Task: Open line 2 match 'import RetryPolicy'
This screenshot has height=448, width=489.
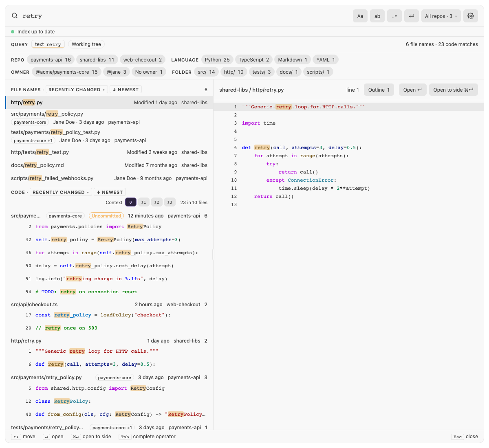Action: pos(109,227)
